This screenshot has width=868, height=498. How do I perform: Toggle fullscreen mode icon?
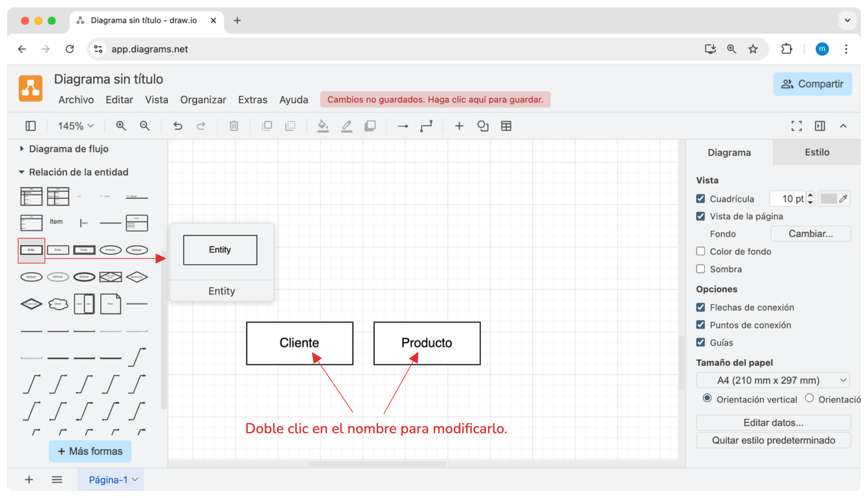(796, 126)
